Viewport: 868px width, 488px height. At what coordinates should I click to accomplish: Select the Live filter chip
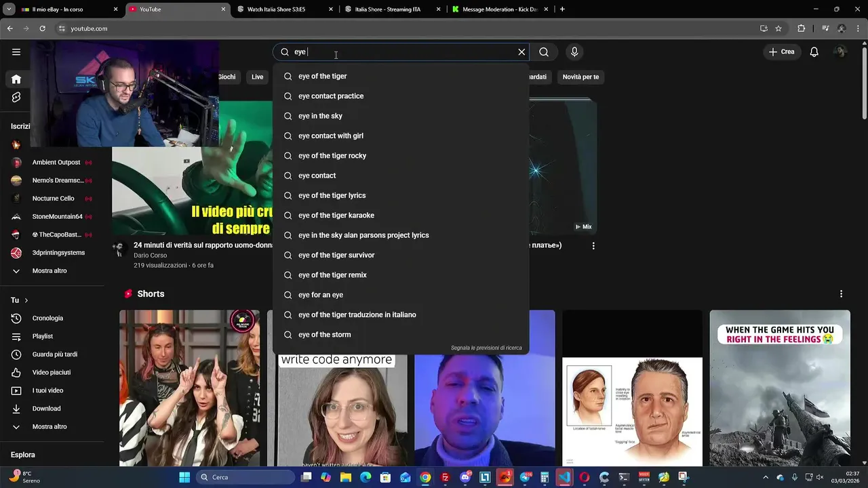click(x=258, y=77)
